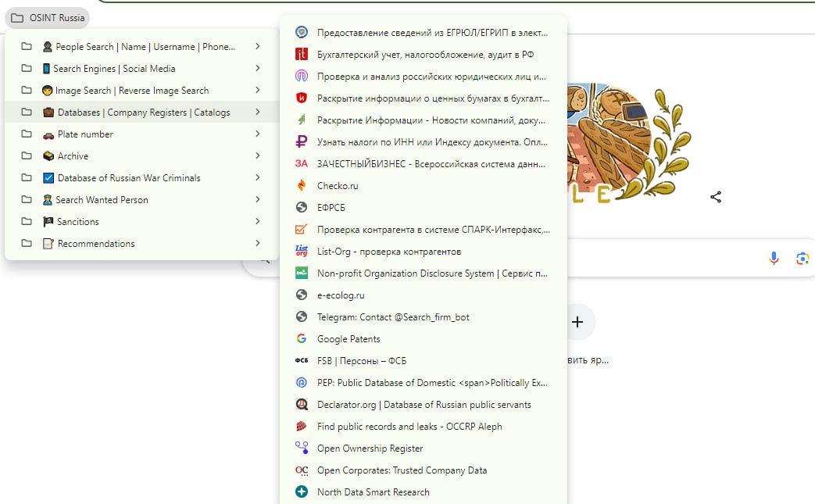Click the North Data Smart Research favicon

point(302,492)
